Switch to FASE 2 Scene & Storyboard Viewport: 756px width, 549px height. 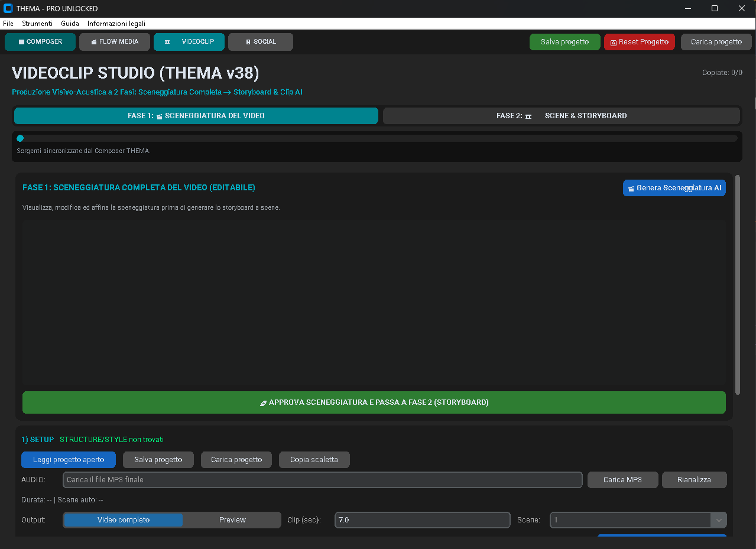pos(562,116)
